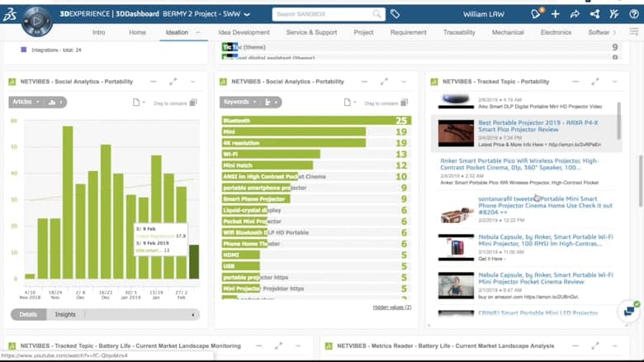Switch to the Electronics tab
Image resolution: width=644 pixels, height=362 pixels.
pyautogui.click(x=556, y=32)
